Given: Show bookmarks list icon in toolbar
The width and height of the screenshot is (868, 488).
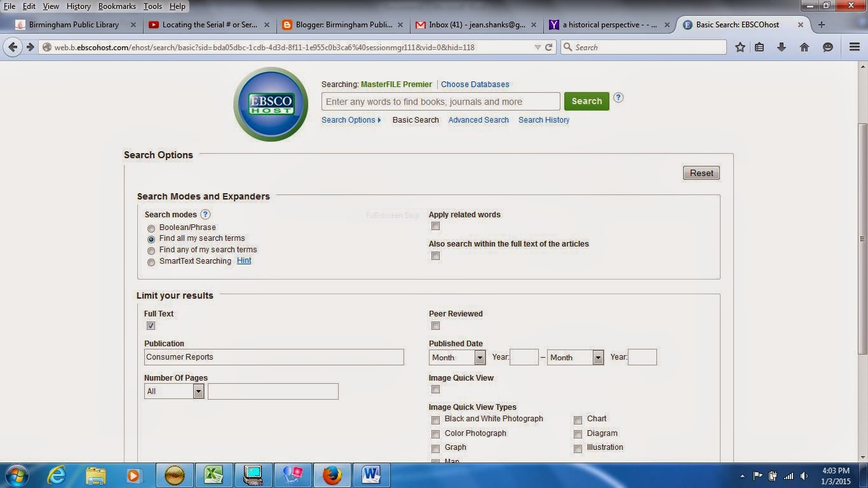Looking at the screenshot, I should click(x=759, y=47).
